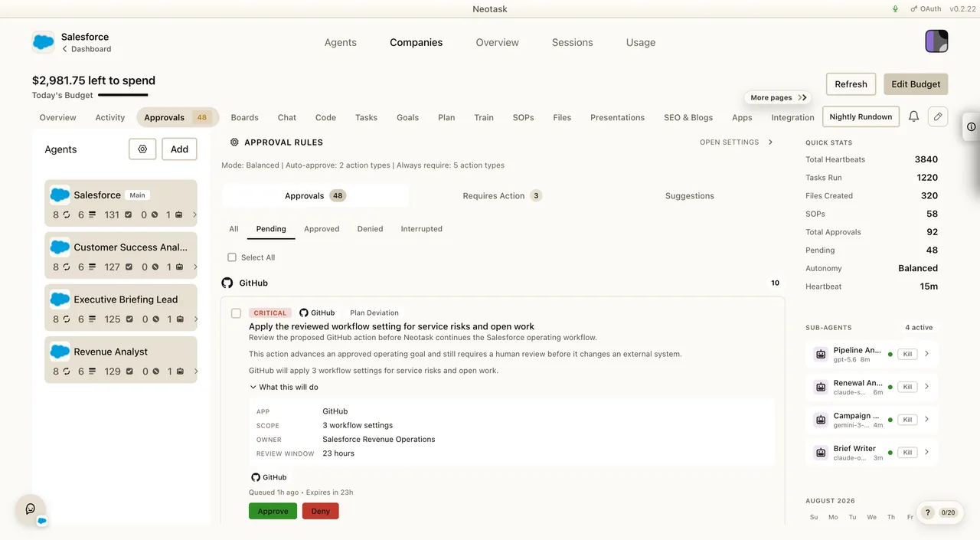Image resolution: width=980 pixels, height=540 pixels.
Task: Show Interrupted approvals filter
Action: tap(422, 229)
